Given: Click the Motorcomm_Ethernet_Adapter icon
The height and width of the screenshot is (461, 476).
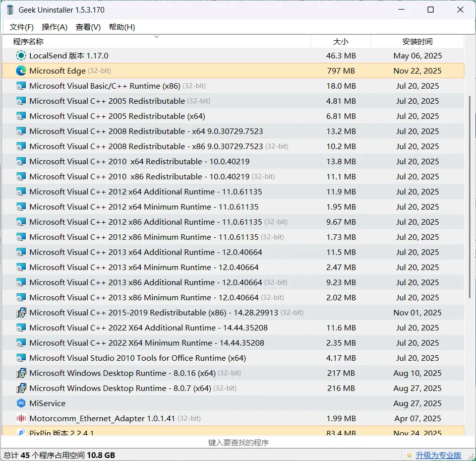Looking at the screenshot, I should 21,419.
